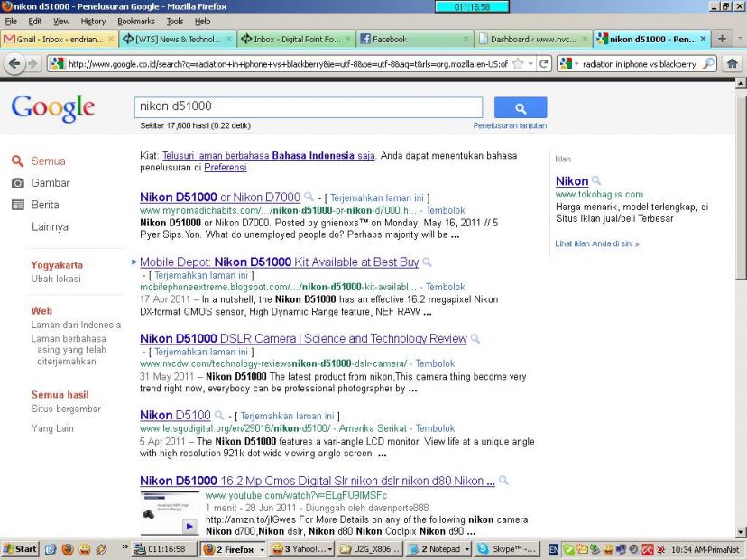Click the Windows Start button

(20, 547)
